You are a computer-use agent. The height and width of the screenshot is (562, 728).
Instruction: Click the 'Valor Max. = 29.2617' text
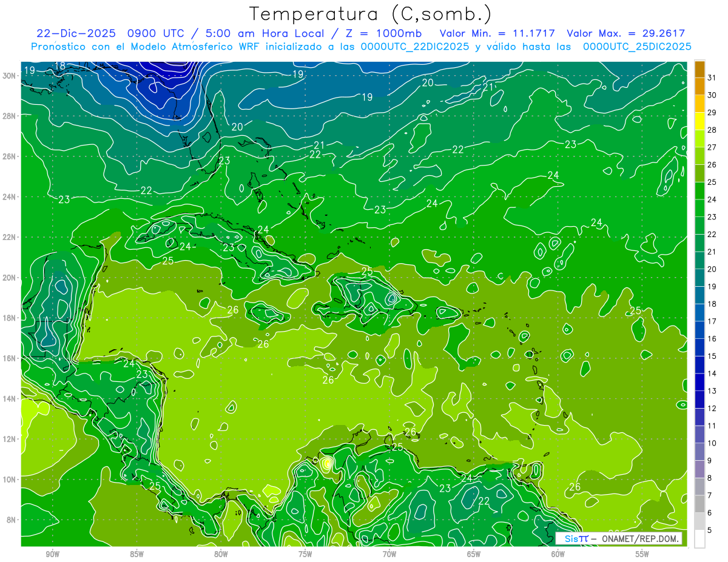click(x=625, y=33)
